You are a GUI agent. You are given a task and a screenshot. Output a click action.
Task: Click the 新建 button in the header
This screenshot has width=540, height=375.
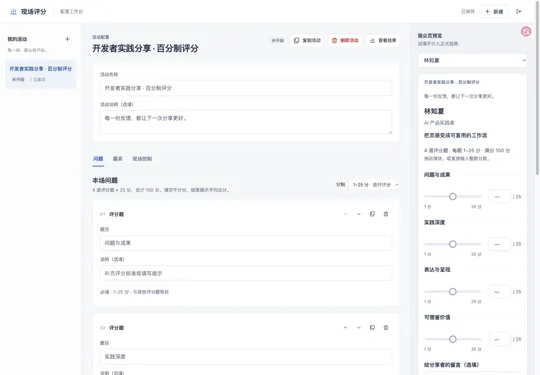coord(494,12)
